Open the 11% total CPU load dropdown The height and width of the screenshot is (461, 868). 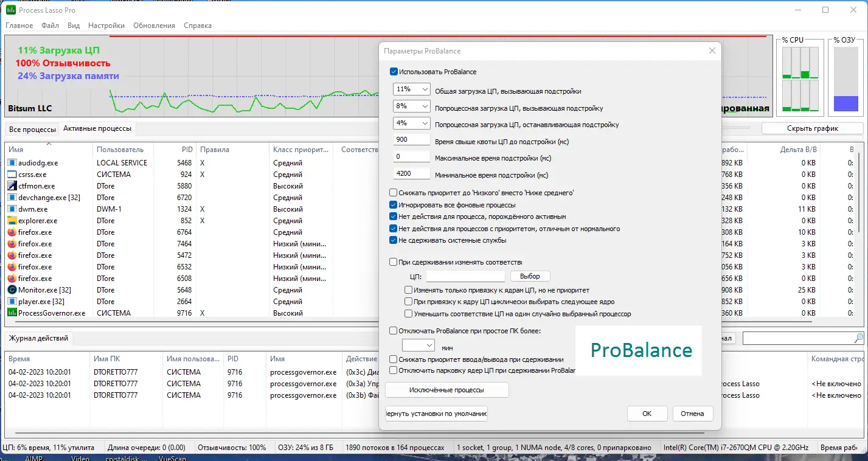(x=412, y=89)
